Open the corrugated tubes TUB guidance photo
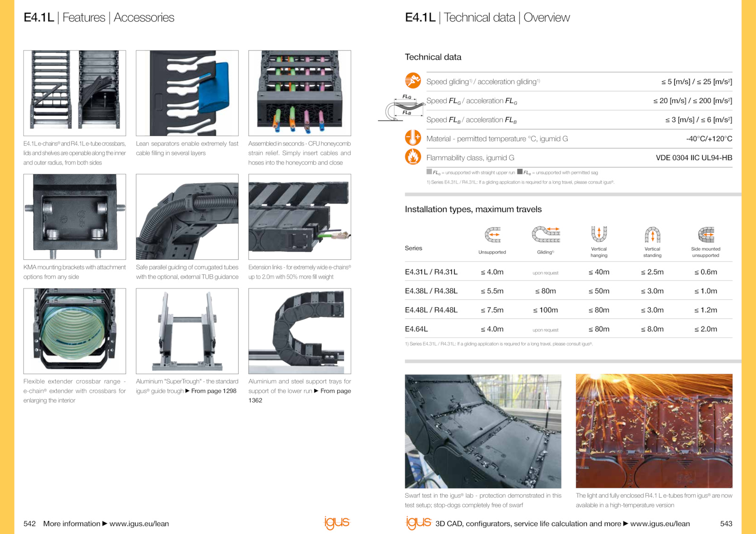Viewport: 756px width, 534px height. coord(187,217)
